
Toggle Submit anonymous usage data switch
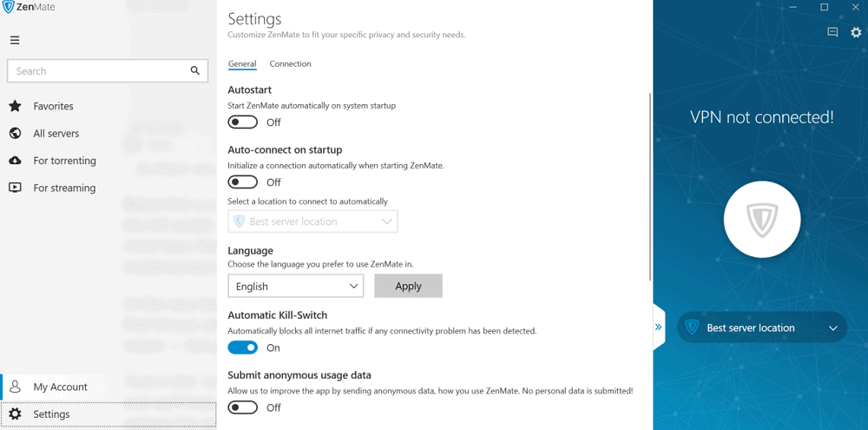pyautogui.click(x=243, y=407)
